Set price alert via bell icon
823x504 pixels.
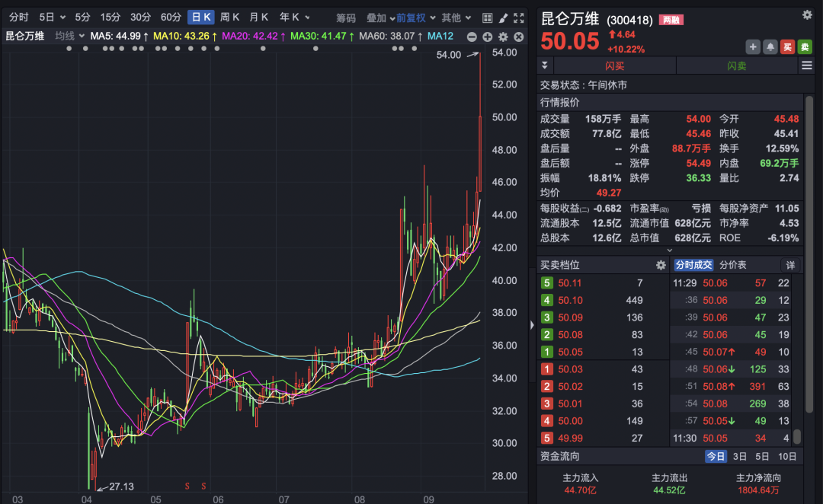tap(770, 46)
